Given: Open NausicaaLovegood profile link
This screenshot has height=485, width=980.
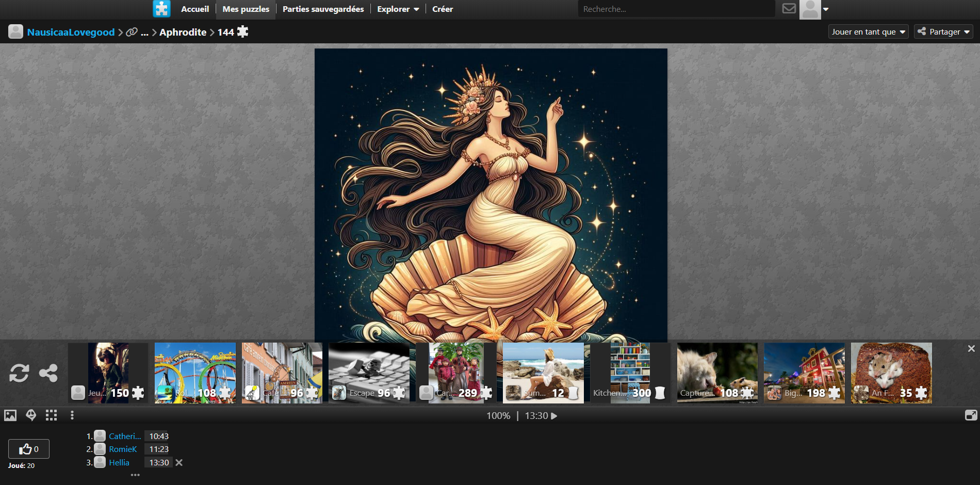Looking at the screenshot, I should pos(71,32).
